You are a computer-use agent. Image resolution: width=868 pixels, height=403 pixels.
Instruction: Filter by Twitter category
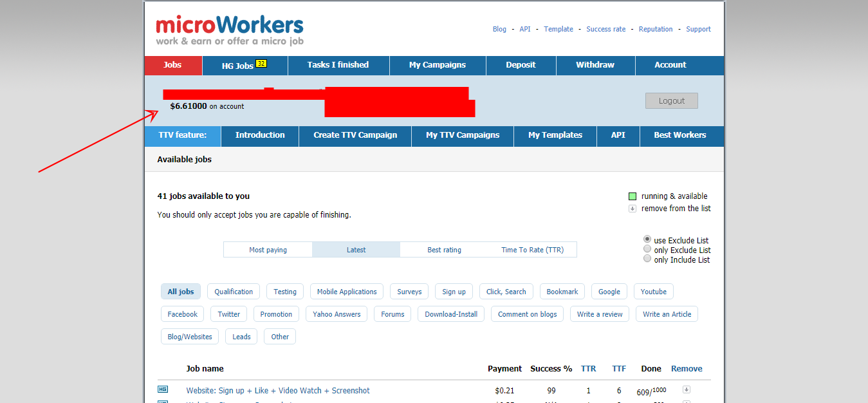228,314
